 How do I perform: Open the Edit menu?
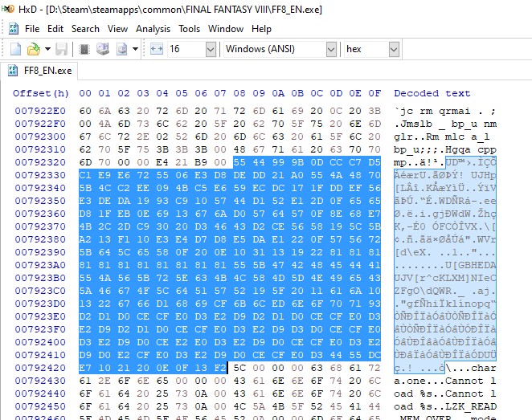pyautogui.click(x=55, y=29)
